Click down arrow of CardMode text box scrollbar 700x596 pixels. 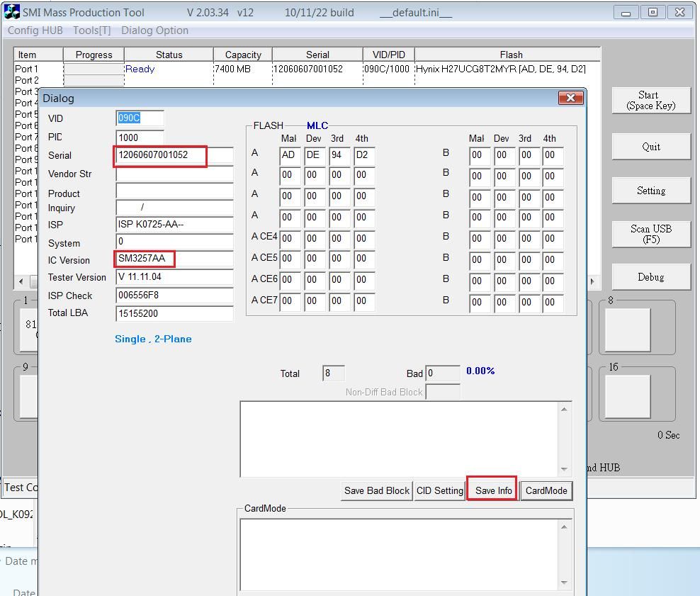[x=564, y=583]
